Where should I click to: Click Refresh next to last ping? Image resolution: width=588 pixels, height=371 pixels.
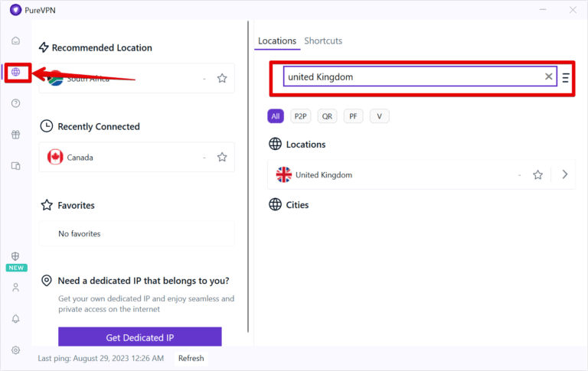tap(191, 358)
